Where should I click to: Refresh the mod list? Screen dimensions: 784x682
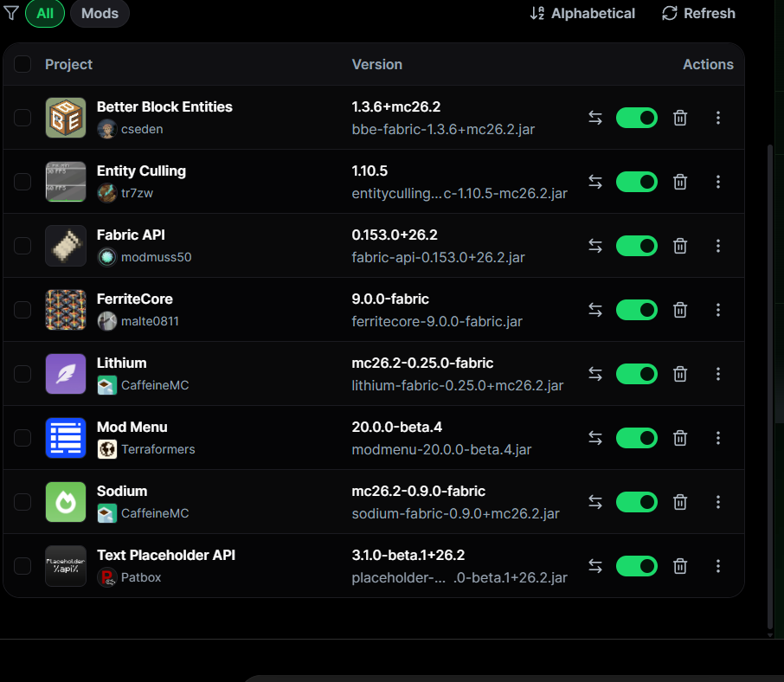[698, 14]
